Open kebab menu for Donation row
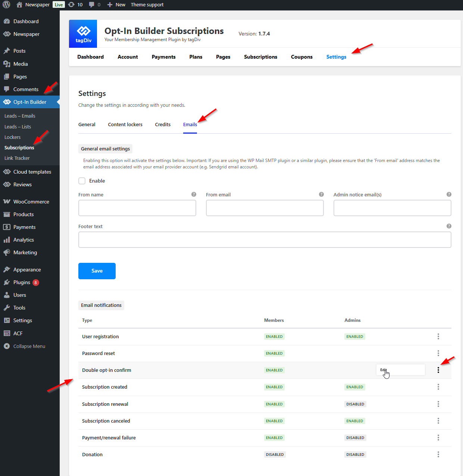Screen dimensions: 463x476 (438, 454)
